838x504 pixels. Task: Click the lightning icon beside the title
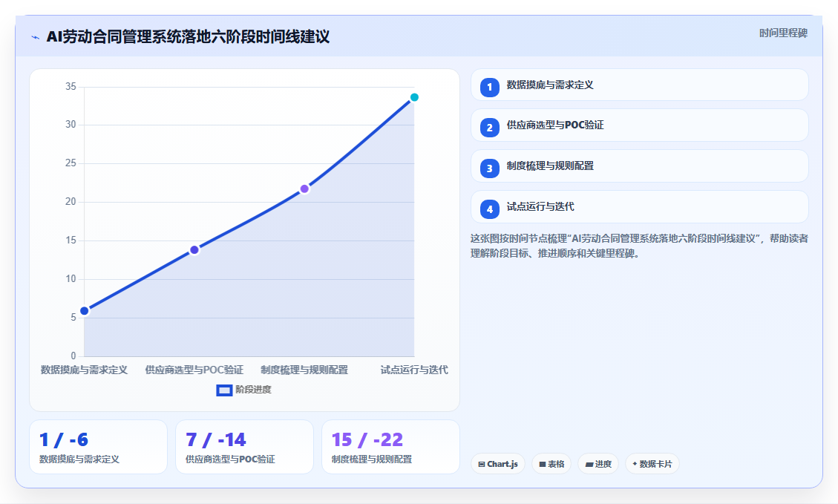click(x=36, y=37)
